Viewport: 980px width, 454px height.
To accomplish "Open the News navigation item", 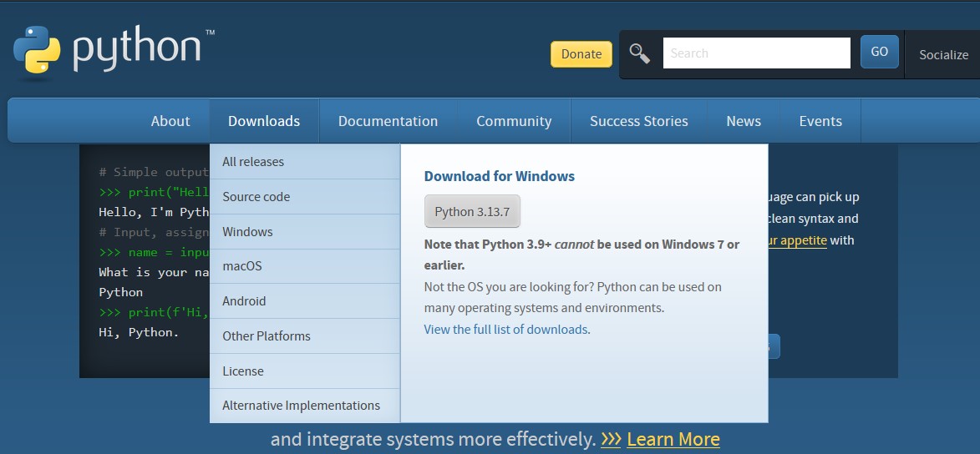I will pos(743,121).
